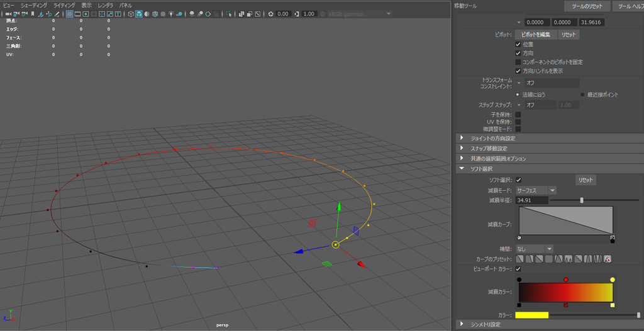Enable Wireframe display mode icon

tap(131, 14)
